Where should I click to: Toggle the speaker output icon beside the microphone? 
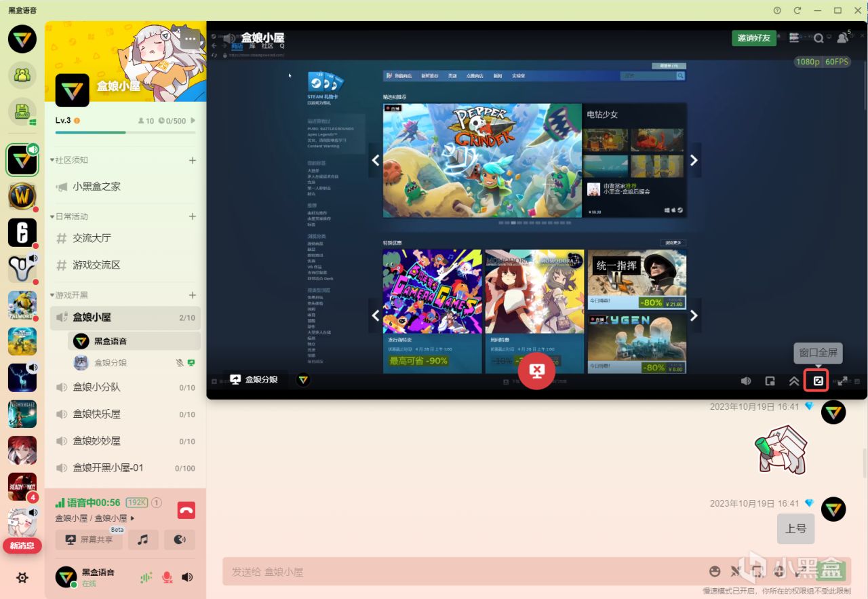[187, 577]
